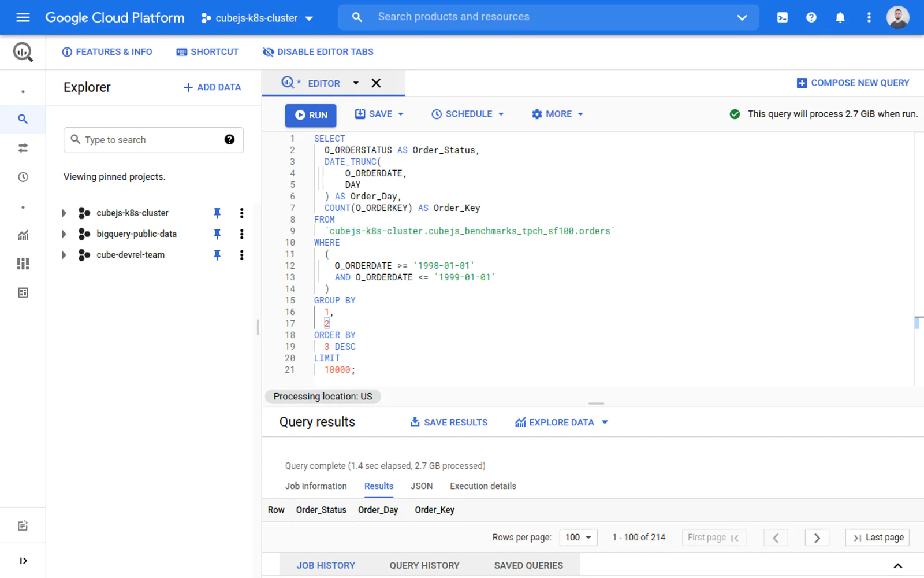Screen dimensions: 924x578
Task: Open the MORE settings dropdown
Action: [557, 114]
